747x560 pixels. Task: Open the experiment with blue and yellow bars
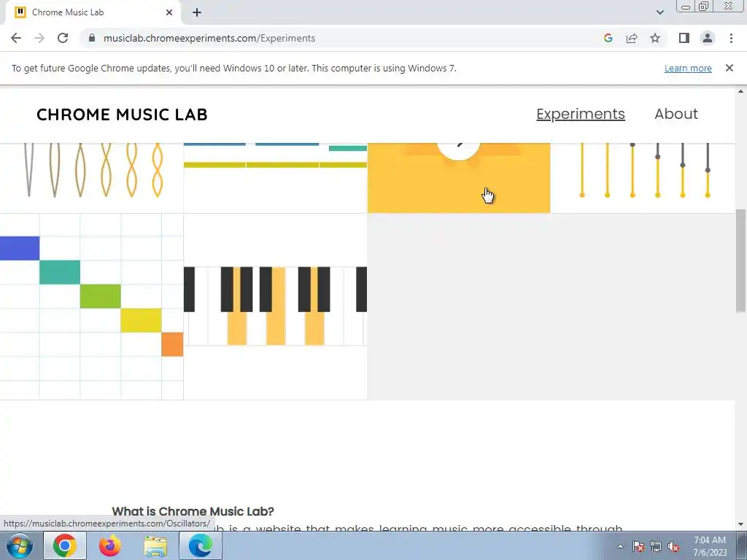[275, 178]
